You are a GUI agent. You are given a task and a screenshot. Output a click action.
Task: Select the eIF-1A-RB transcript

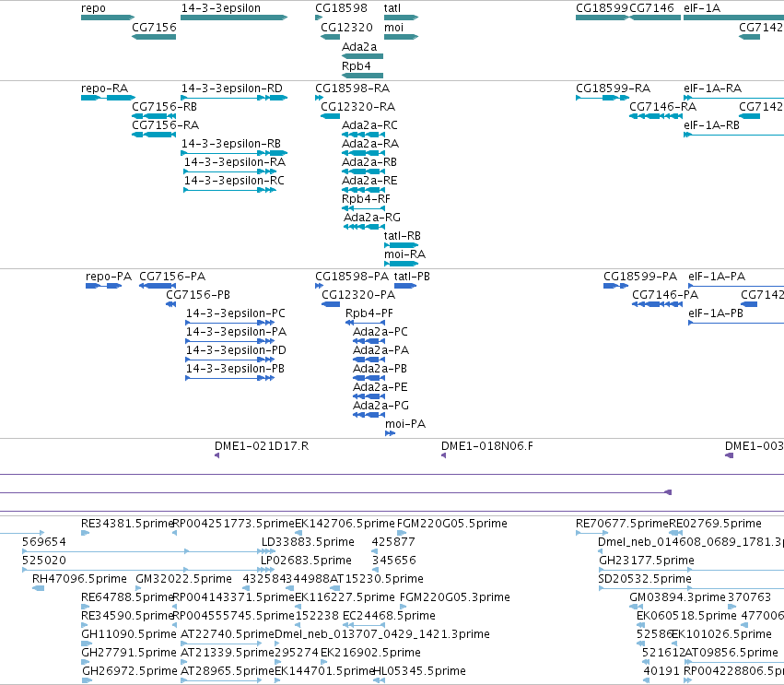[733, 135]
